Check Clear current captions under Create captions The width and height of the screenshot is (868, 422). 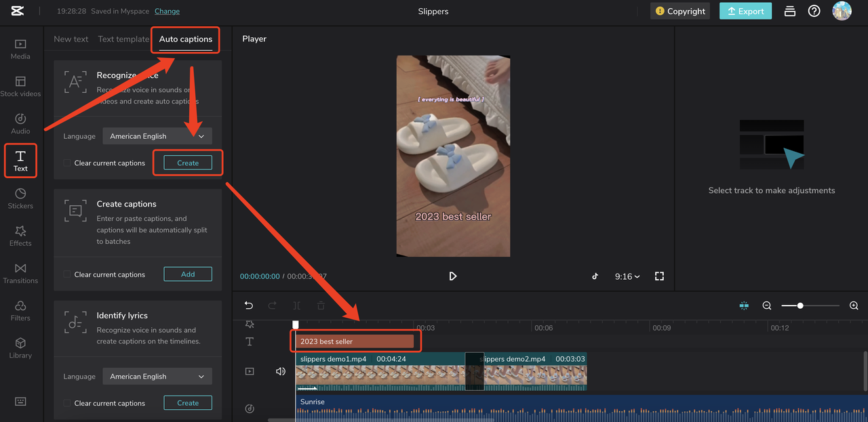tap(66, 274)
